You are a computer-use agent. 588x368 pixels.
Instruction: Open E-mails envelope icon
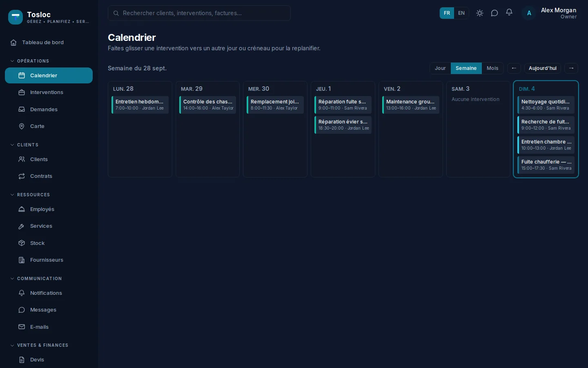point(22,327)
